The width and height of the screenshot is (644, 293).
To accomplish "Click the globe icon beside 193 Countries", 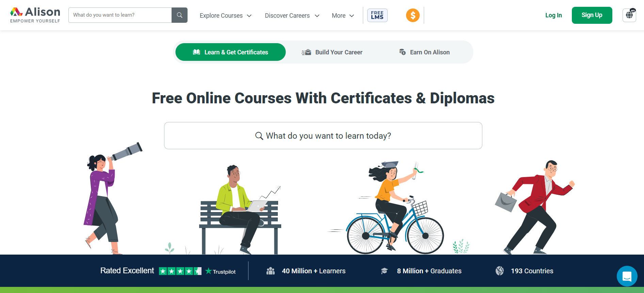I will coord(499,271).
